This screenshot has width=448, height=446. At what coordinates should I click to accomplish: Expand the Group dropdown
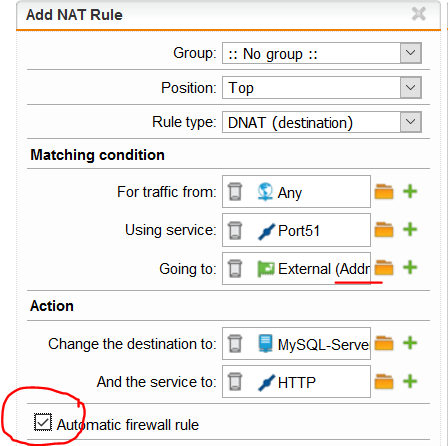pyautogui.click(x=410, y=53)
